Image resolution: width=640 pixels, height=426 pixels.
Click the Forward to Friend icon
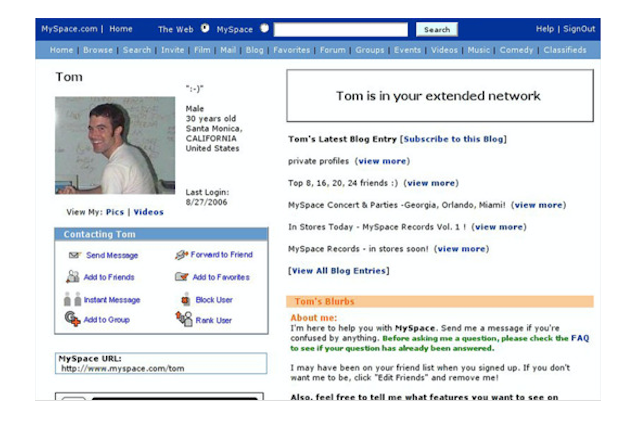(x=181, y=255)
